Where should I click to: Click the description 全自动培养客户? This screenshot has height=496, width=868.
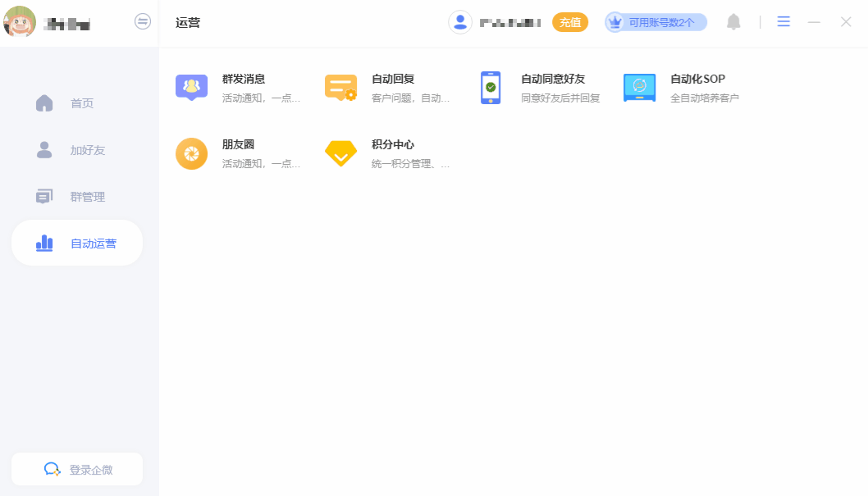click(705, 98)
